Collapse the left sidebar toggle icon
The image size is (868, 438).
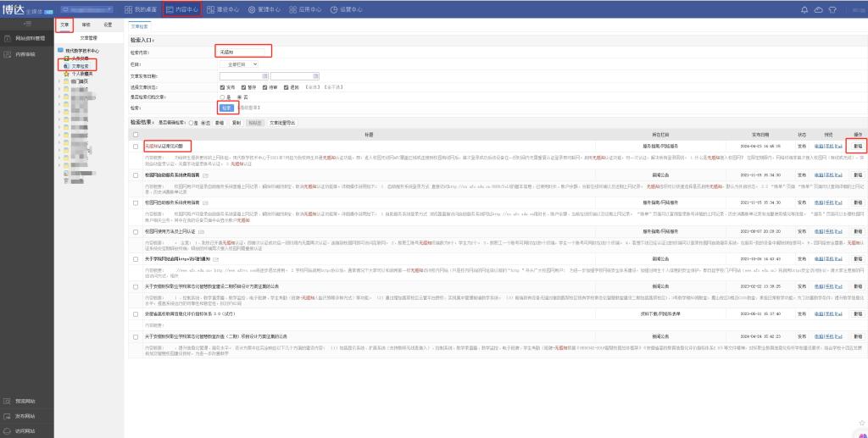click(27, 25)
